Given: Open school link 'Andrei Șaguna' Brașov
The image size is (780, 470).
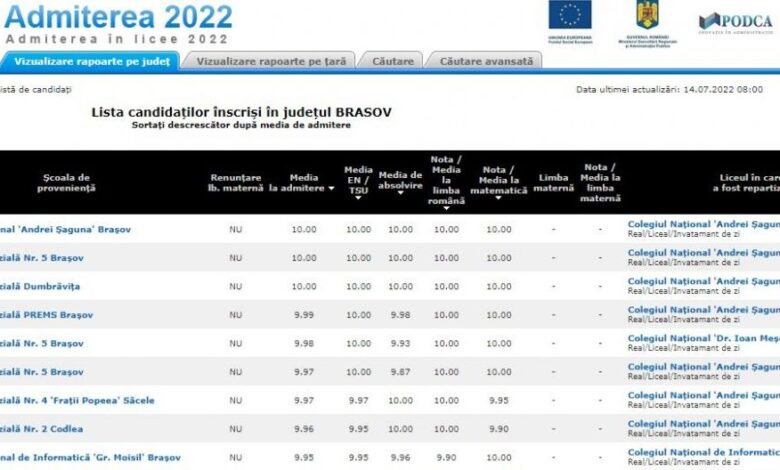Looking at the screenshot, I should 65,229.
